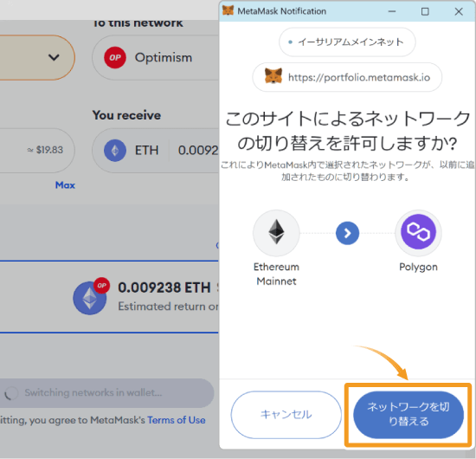Open the network pill イーサリアムメインネット
The height and width of the screenshot is (459, 476).
pyautogui.click(x=347, y=42)
